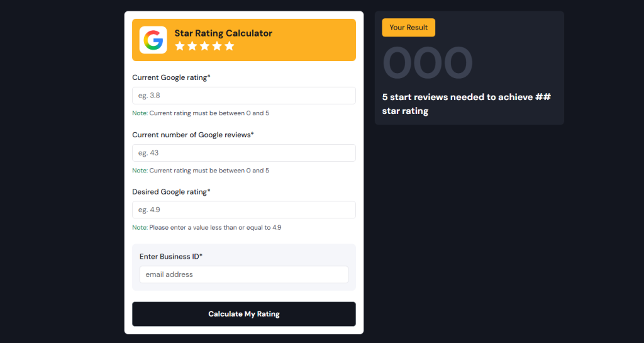Viewport: 644px width, 343px height.
Task: Click the reviews needed result text
Action: [x=467, y=104]
